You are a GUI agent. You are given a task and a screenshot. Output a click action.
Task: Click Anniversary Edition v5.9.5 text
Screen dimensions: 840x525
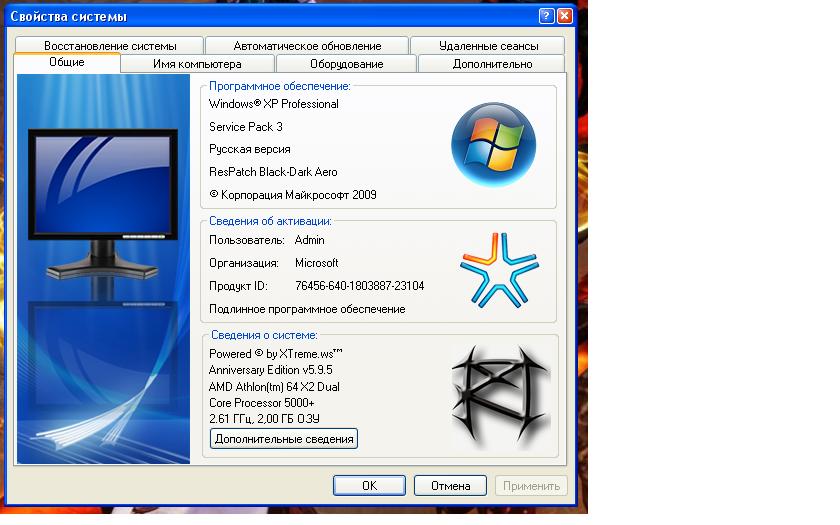point(271,370)
